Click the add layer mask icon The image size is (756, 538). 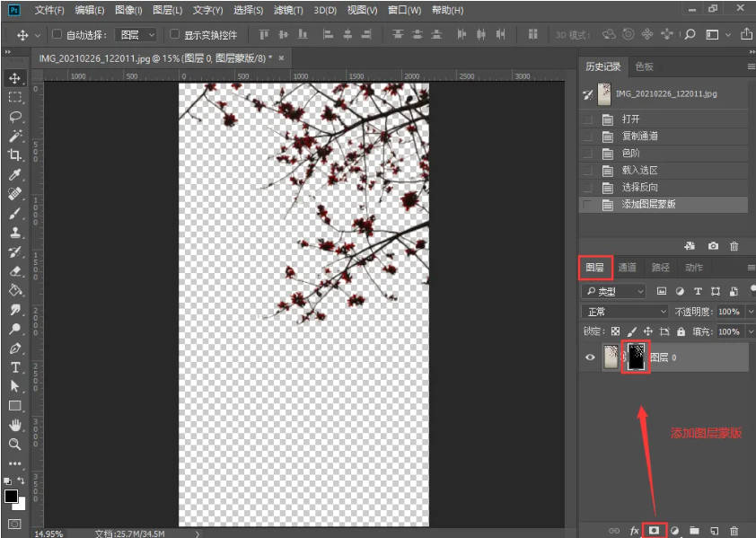tap(654, 530)
